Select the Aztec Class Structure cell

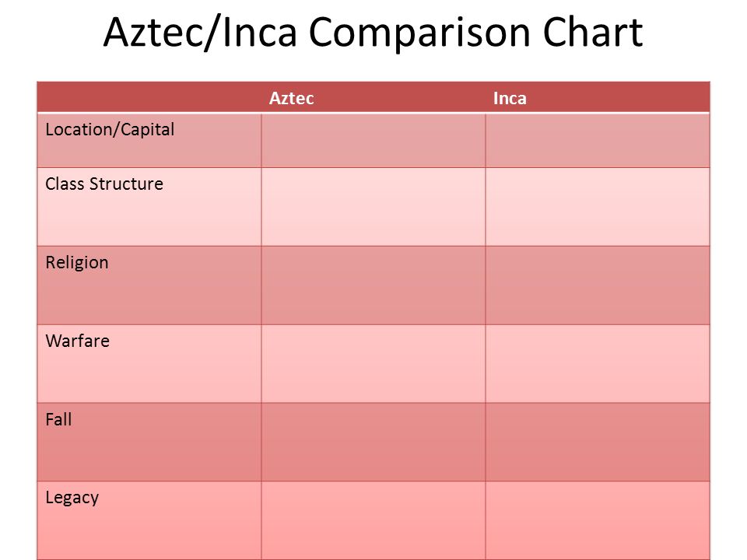[373, 207]
